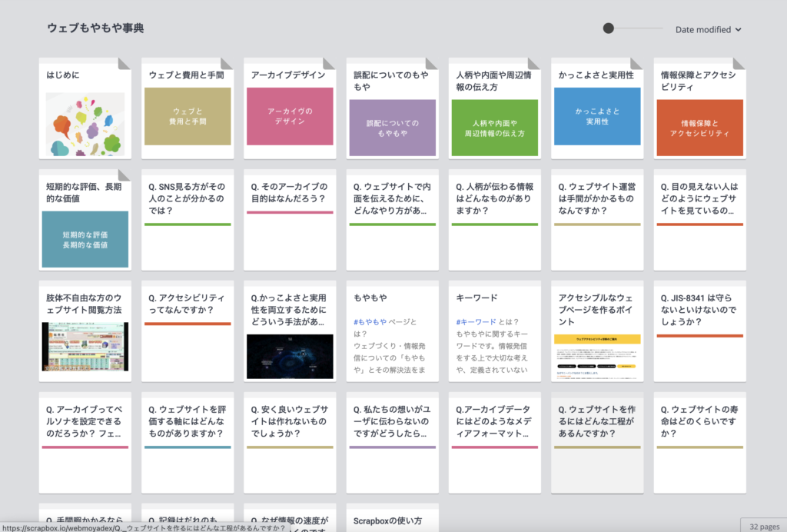Open the はじめに page card

coord(85,108)
